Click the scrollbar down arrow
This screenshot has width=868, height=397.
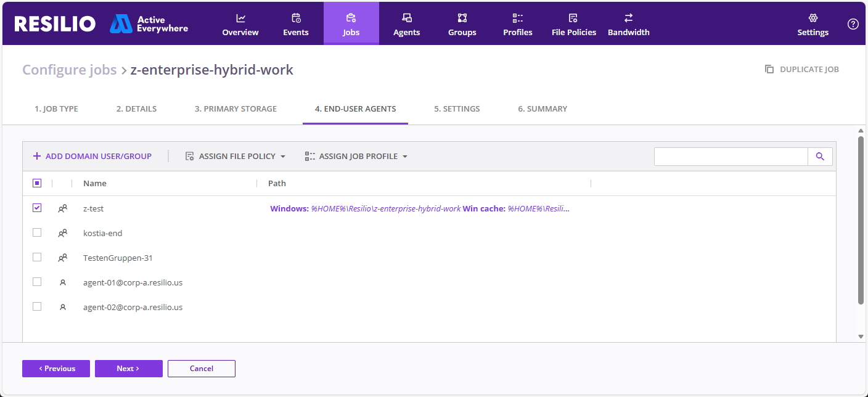click(861, 337)
